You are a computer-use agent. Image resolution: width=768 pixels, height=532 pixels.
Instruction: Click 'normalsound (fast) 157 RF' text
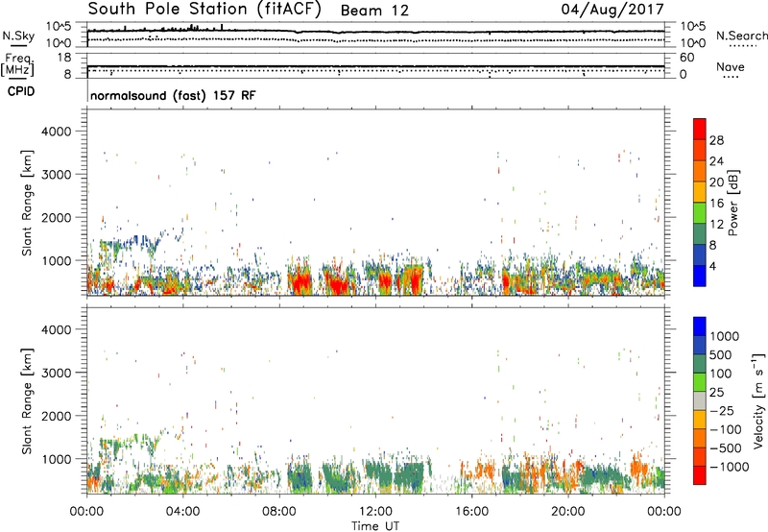[x=173, y=95]
